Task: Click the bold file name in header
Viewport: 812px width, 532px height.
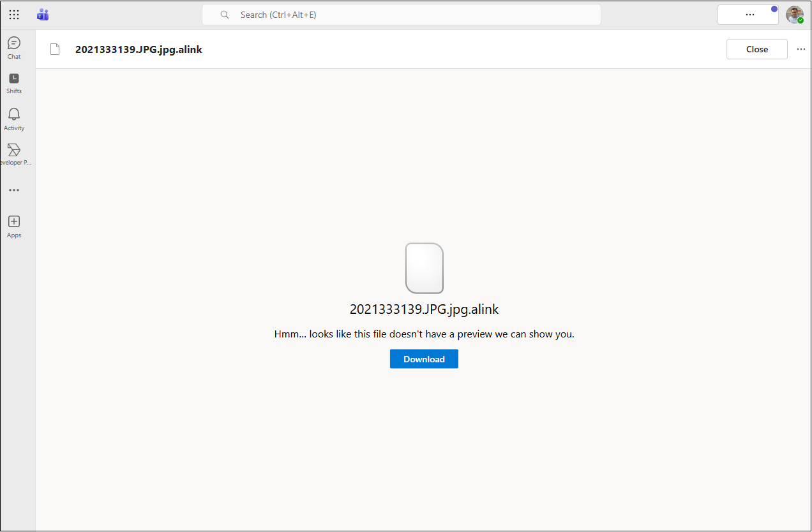Action: (139, 49)
